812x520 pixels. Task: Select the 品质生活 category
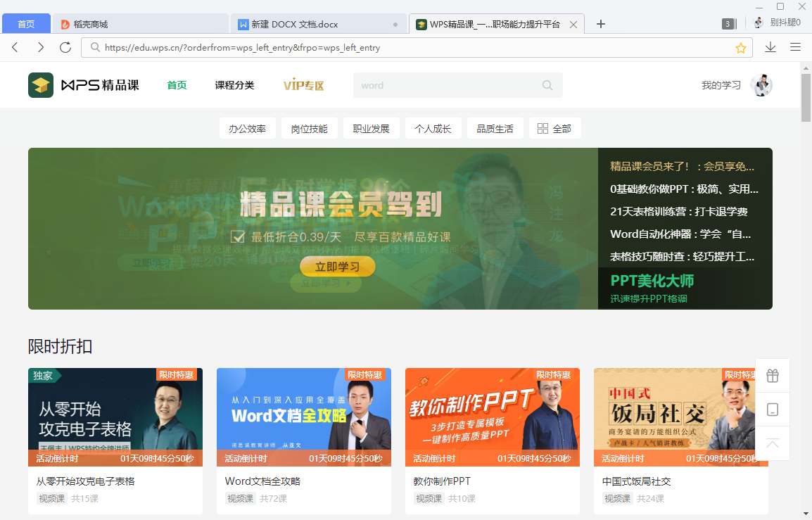coord(495,129)
